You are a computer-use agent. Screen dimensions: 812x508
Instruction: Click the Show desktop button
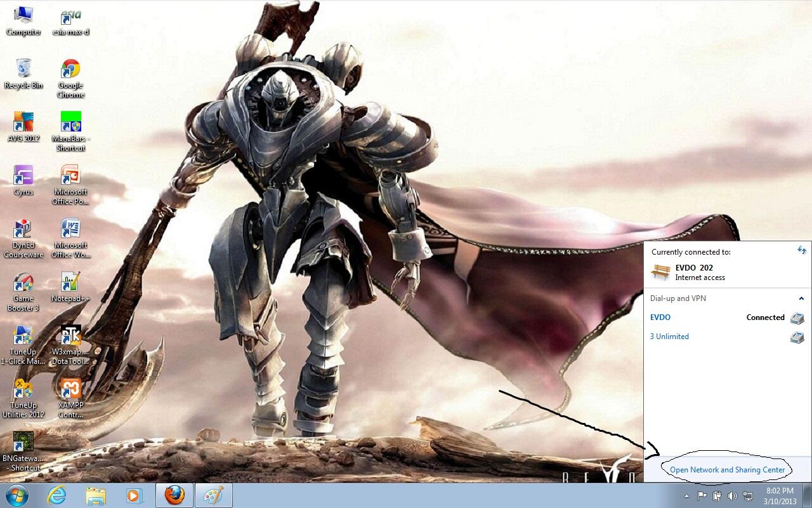(808, 496)
